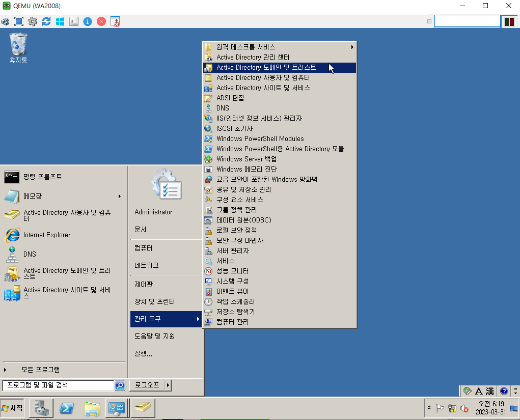This screenshot has width=520, height=420.
Task: Click the Action Center flag tray icon
Action: tap(440, 408)
